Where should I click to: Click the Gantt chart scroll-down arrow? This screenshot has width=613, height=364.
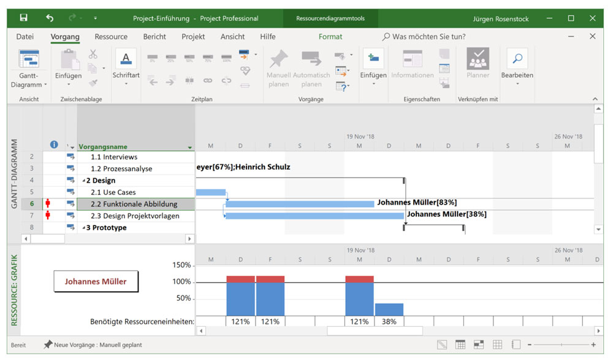(x=598, y=229)
